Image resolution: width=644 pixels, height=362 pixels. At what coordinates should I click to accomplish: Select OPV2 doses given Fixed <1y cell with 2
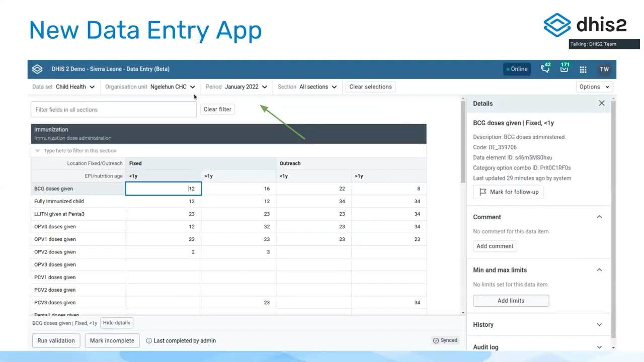click(164, 252)
